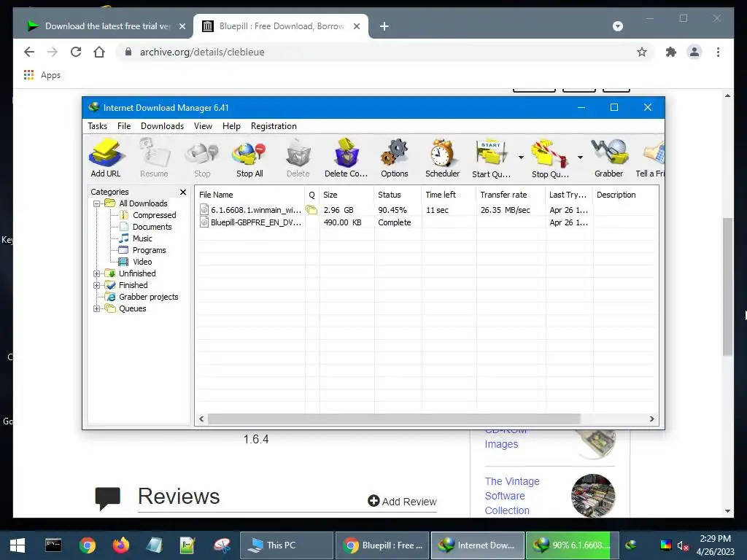Sort by Transfer rate column header
Viewport: 747px width, 560px height.
pos(511,195)
